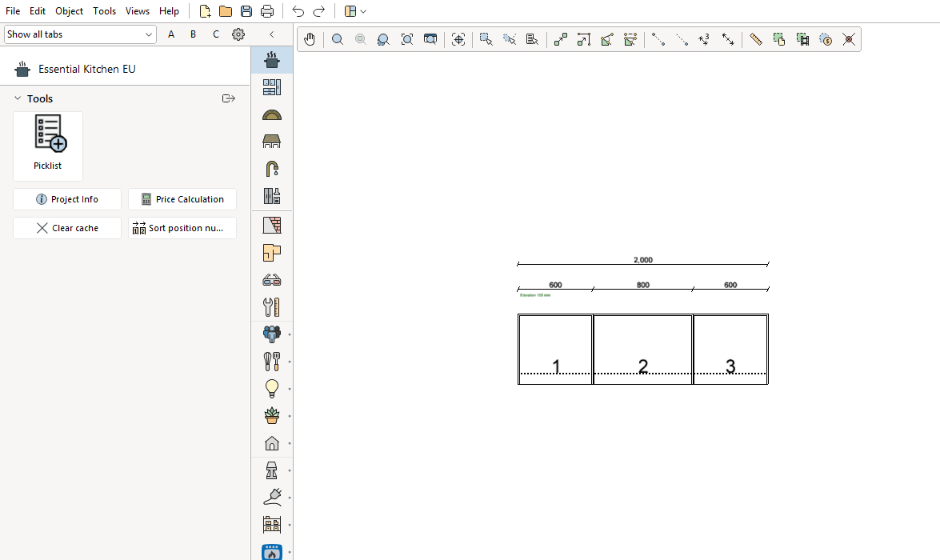Open the grey appliances catalog tab

(271, 196)
